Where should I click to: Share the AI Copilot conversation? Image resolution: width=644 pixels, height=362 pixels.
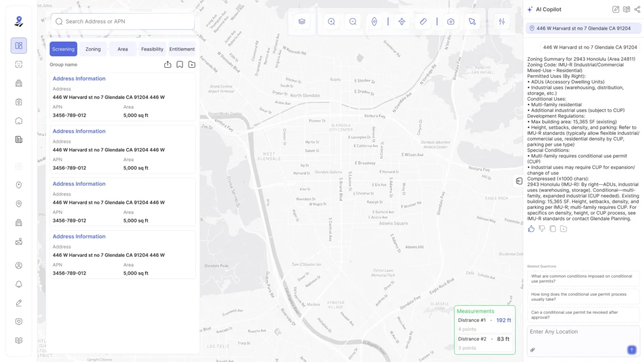click(637, 10)
